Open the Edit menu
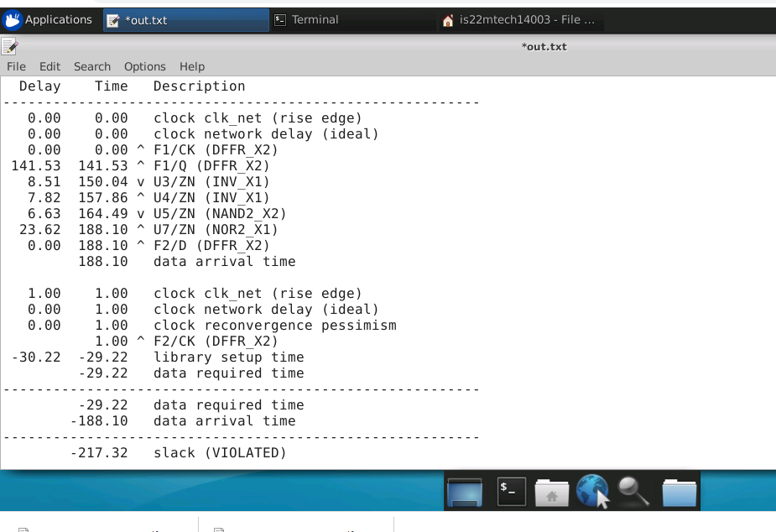The width and height of the screenshot is (776, 532). point(49,66)
